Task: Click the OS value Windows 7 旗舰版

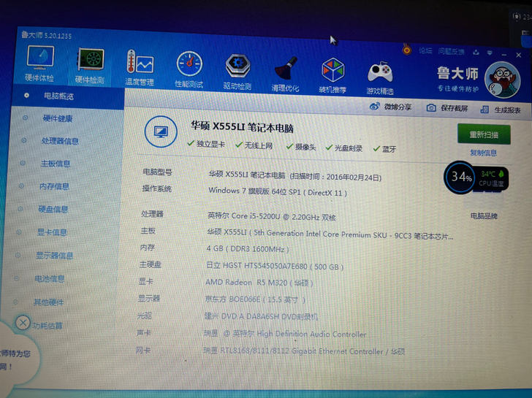Action: point(278,191)
